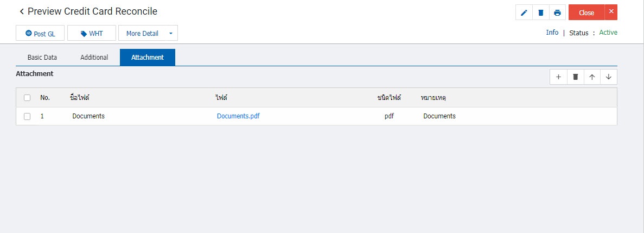644x233 pixels.
Task: Select the Attachment tab
Action: [x=148, y=57]
